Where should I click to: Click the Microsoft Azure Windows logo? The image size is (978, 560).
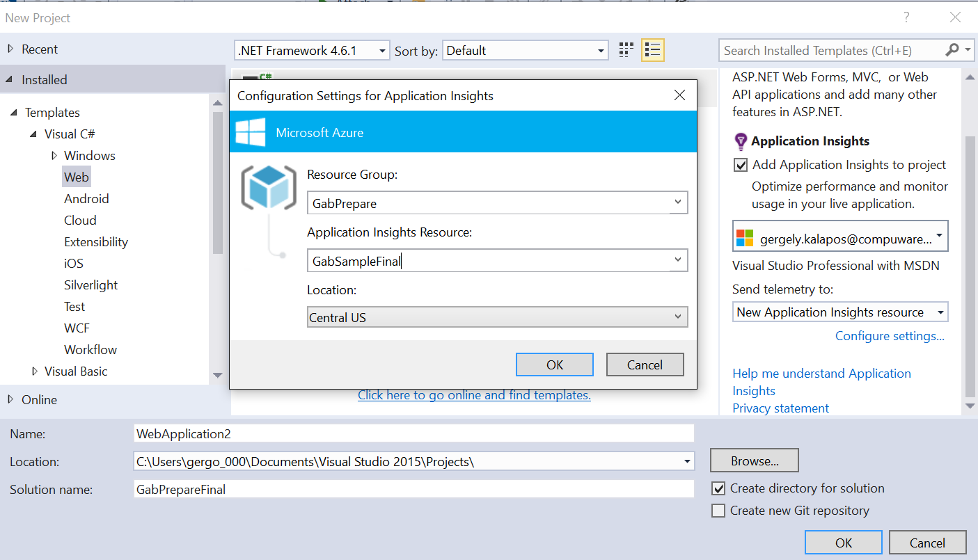[251, 132]
